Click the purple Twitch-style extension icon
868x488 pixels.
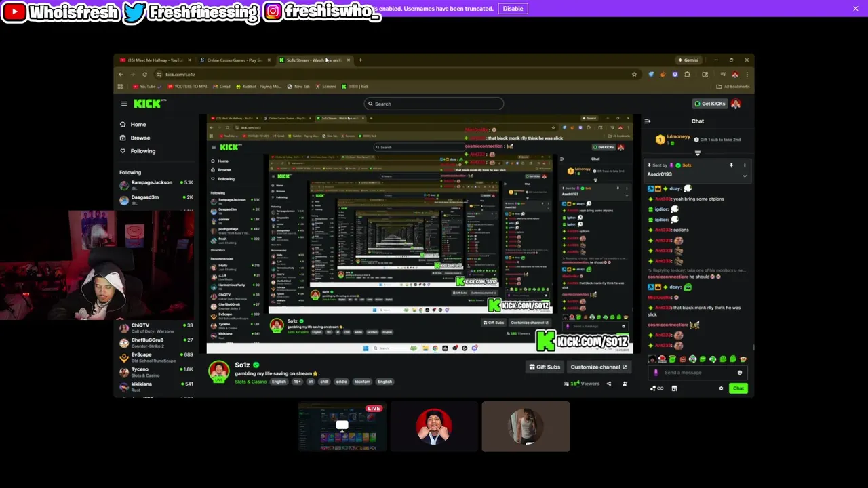click(x=675, y=74)
